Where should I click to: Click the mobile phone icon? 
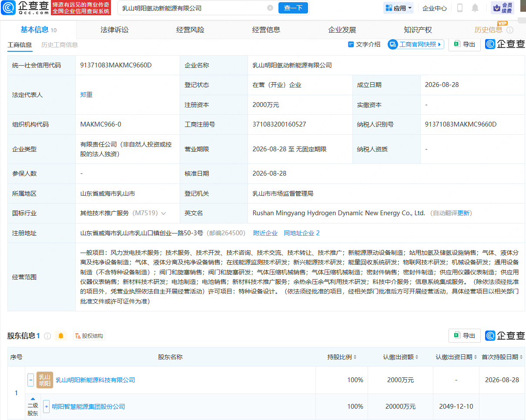[460, 8]
